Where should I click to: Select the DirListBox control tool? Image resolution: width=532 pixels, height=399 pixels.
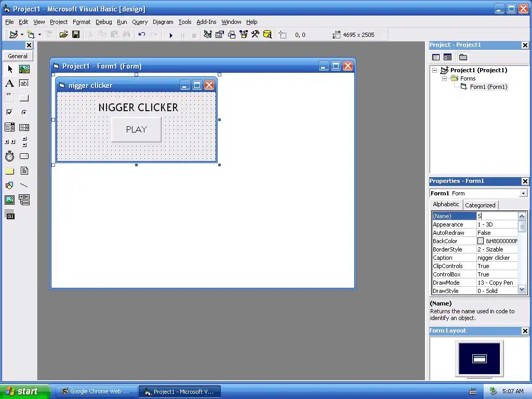(10, 170)
